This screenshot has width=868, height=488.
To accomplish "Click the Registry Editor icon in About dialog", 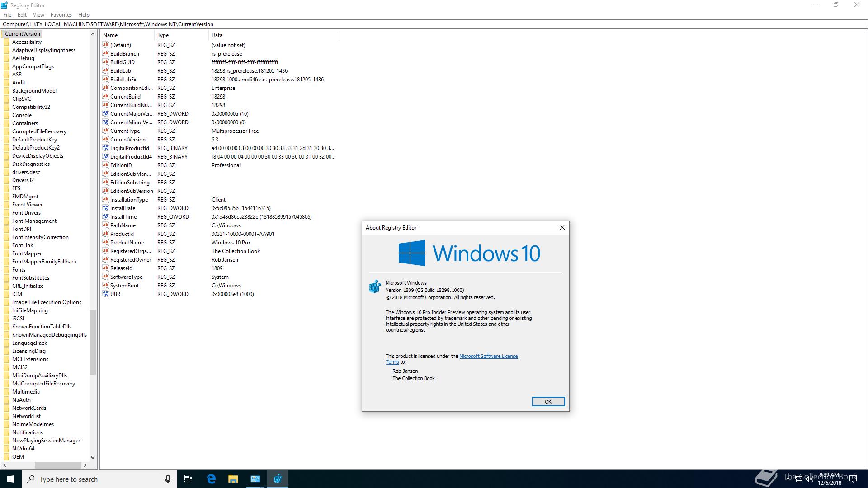I will click(x=375, y=286).
